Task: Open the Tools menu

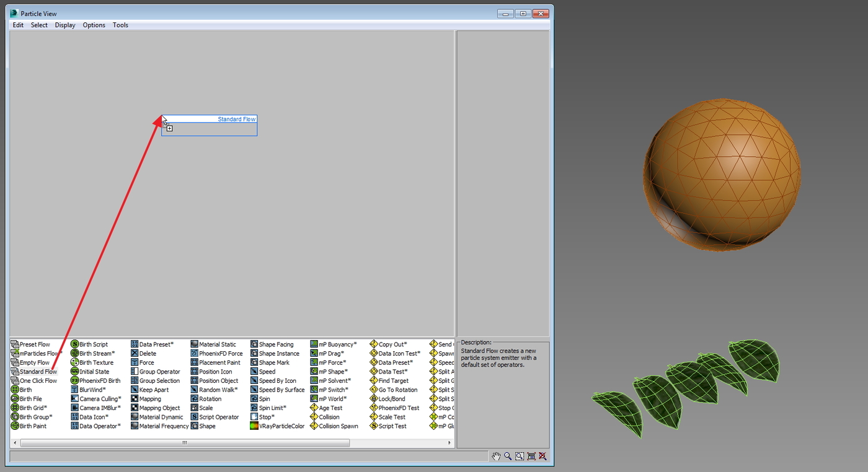Action: [120, 25]
